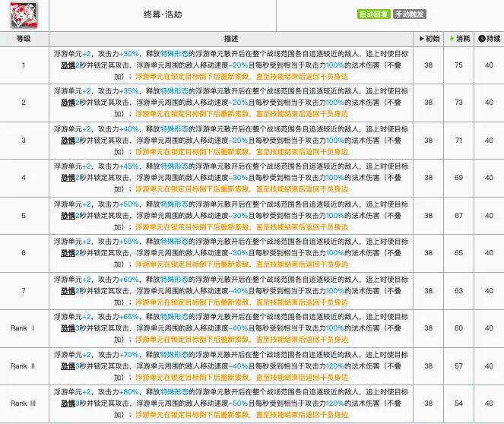Click the Rank II level cell

coord(24,365)
